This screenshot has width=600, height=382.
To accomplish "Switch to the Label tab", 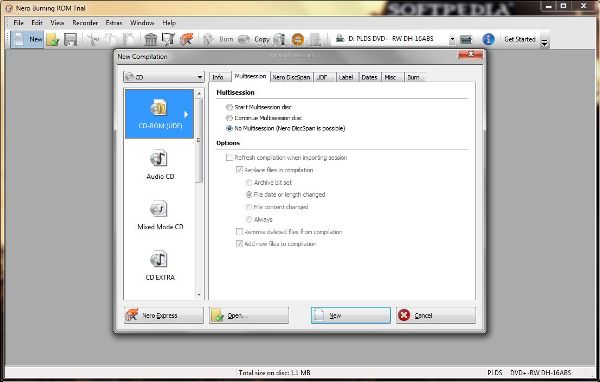I will pos(346,77).
